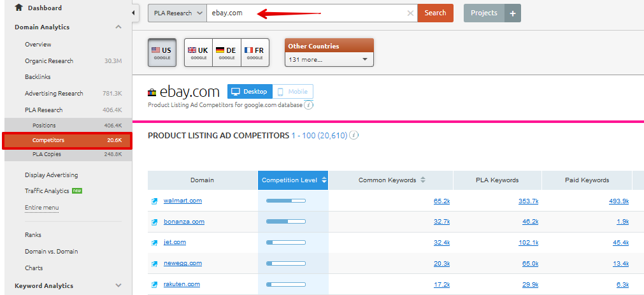Open the walmart.com domain link
Image resolution: width=644 pixels, height=295 pixels.
183,201
